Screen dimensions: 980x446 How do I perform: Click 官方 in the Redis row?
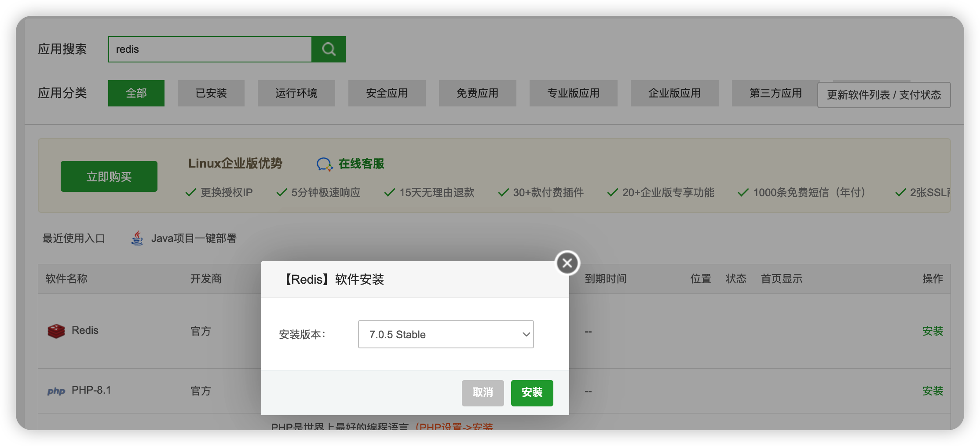[201, 331]
